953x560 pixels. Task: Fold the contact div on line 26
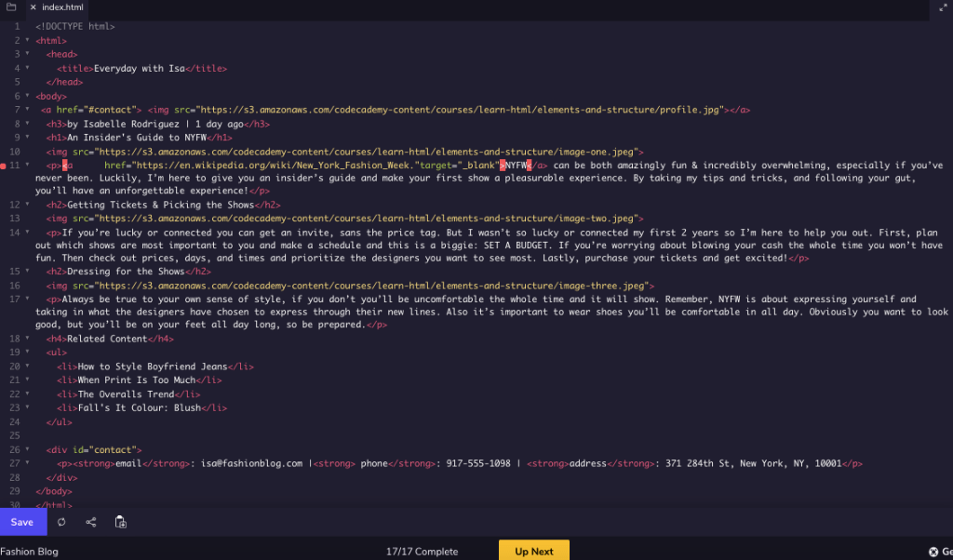[x=27, y=449]
